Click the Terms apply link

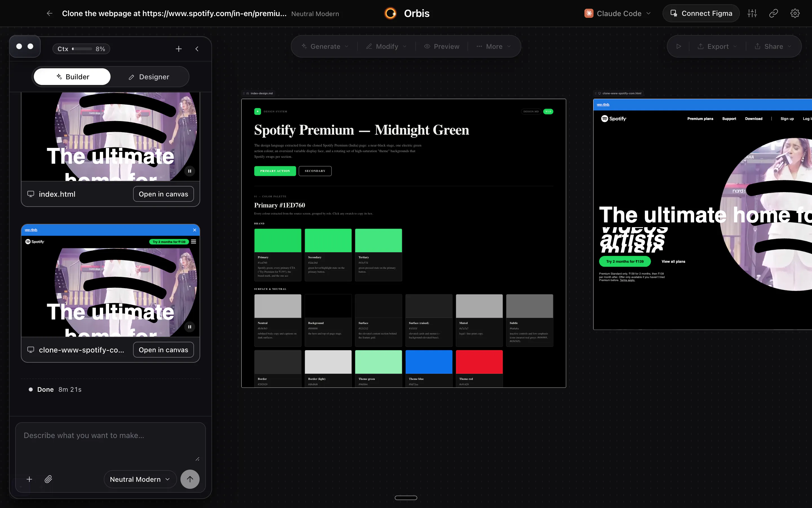click(627, 280)
